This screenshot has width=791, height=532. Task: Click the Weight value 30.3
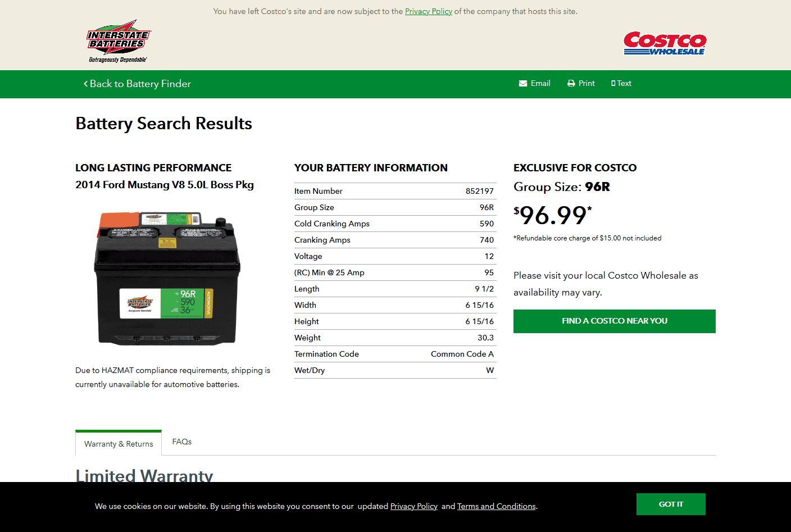coord(486,338)
